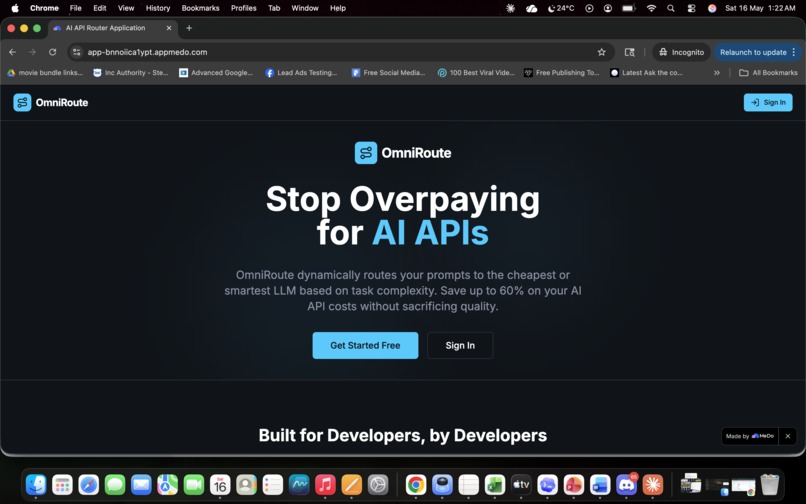Close the AI API Router Application tab
Image resolution: width=806 pixels, height=504 pixels.
tap(169, 28)
